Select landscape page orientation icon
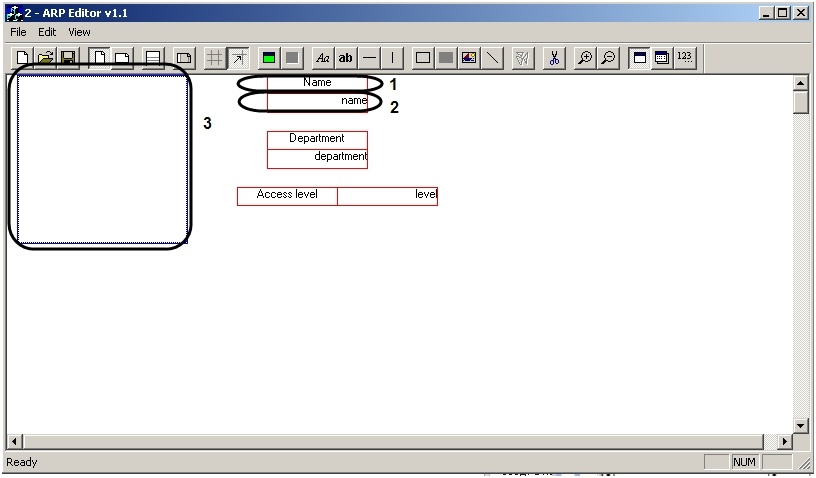This screenshot has width=816, height=478. click(122, 58)
